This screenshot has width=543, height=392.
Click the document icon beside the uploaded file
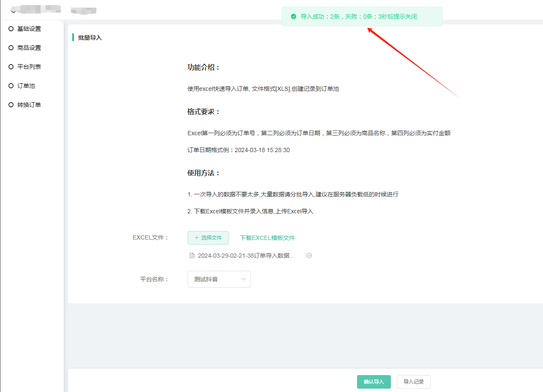click(192, 256)
